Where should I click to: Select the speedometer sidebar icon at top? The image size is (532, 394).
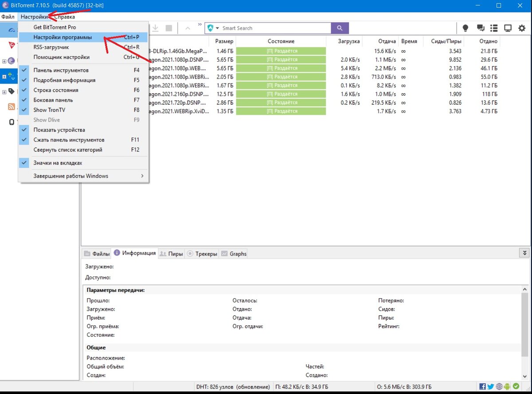pos(12,30)
